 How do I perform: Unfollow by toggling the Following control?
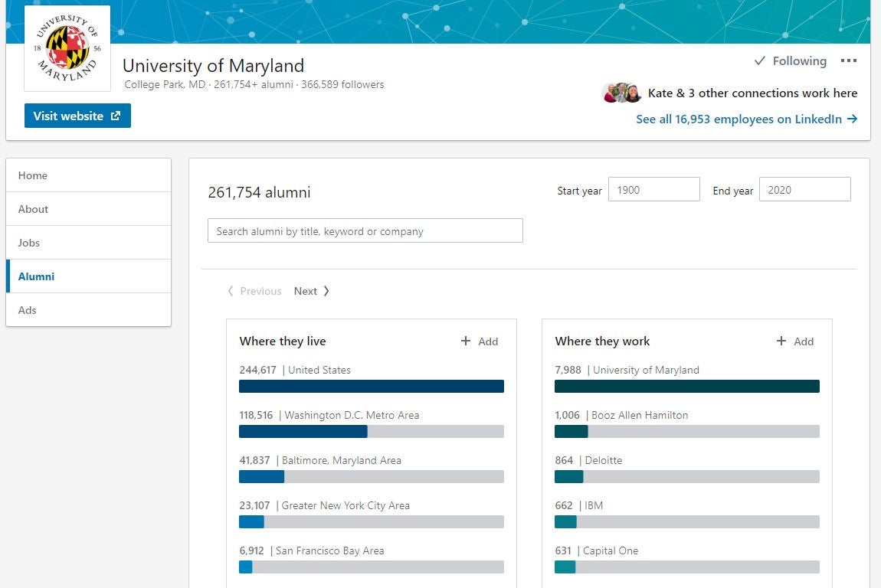tap(791, 60)
